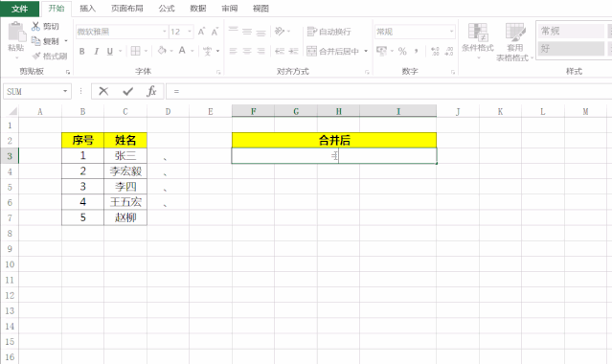Image resolution: width=612 pixels, height=364 pixels.
Task: Align text left
Action: tap(233, 51)
